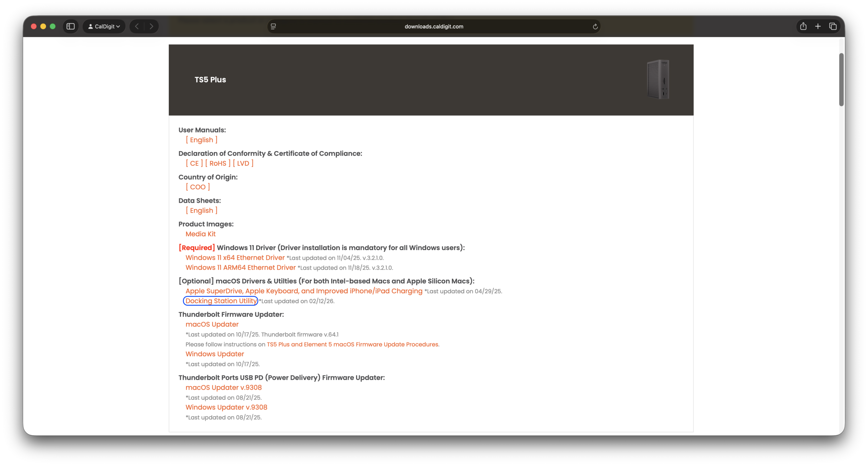Go forward to the next page
868x466 pixels.
click(x=151, y=26)
